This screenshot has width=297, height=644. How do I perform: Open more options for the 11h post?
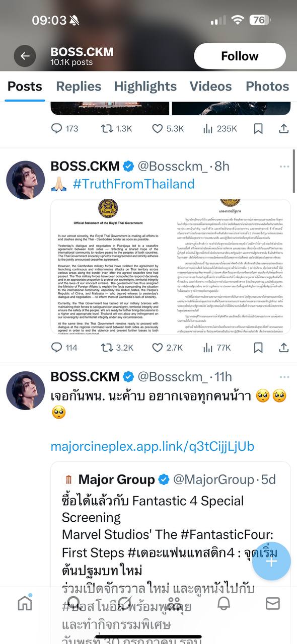click(x=284, y=376)
